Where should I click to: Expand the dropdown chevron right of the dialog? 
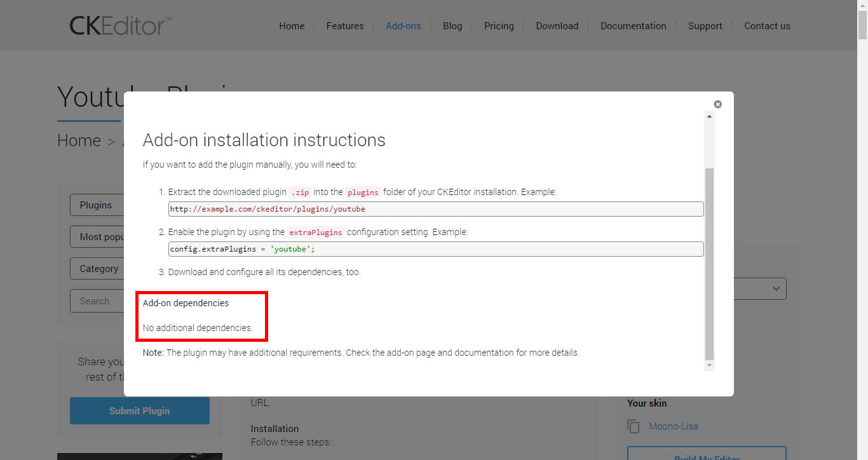pos(776,289)
